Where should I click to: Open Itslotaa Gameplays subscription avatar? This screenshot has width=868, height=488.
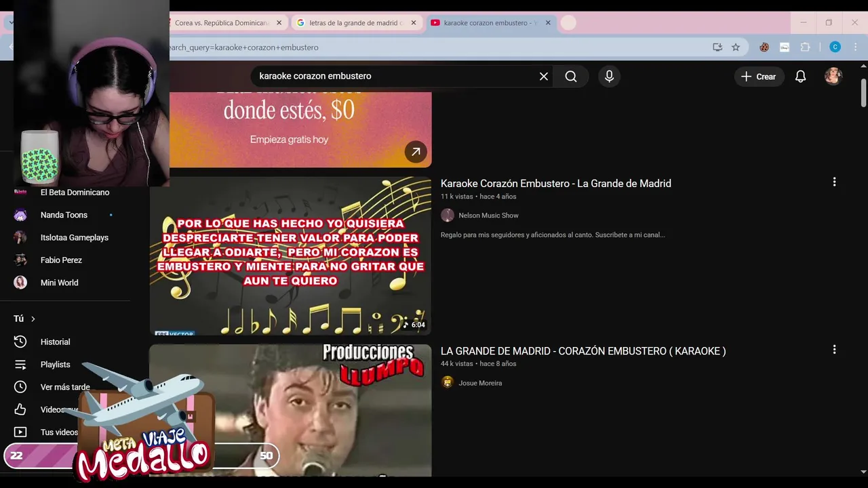(x=20, y=237)
